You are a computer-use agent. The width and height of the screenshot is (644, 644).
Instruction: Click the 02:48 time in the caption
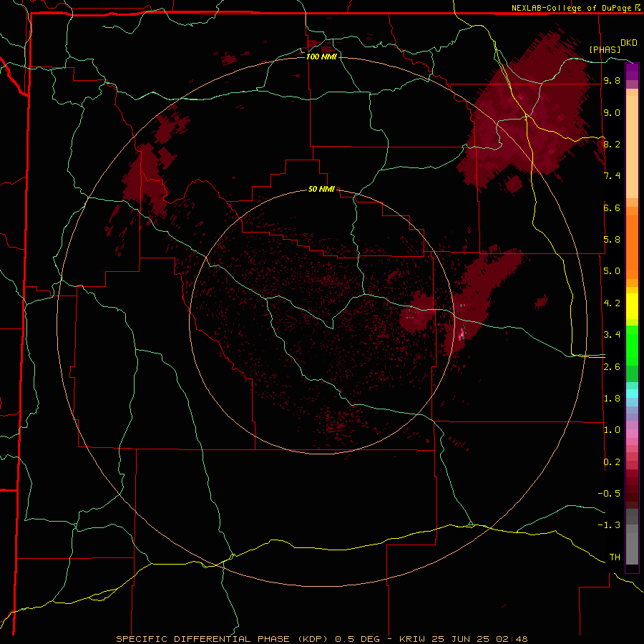pyautogui.click(x=512, y=639)
